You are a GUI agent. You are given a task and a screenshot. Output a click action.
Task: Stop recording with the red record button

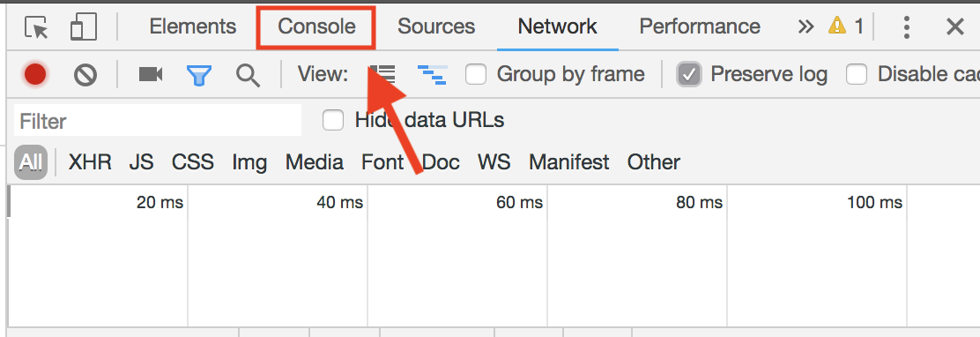tap(35, 75)
